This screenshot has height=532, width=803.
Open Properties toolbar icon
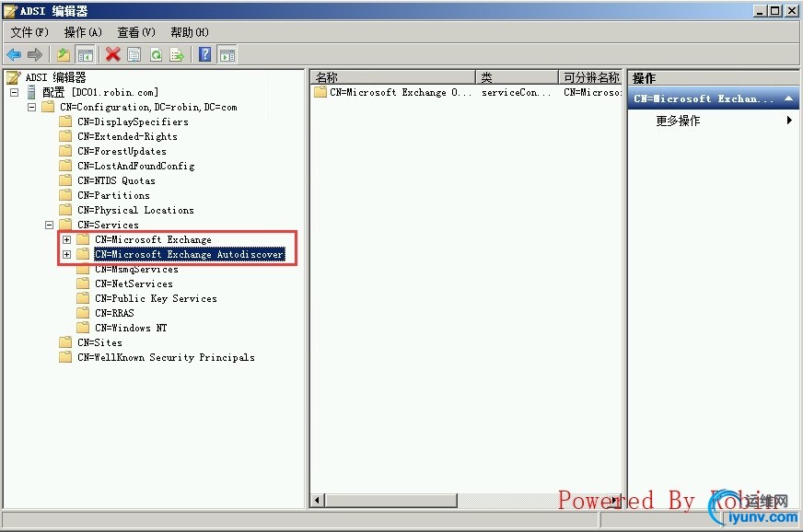point(134,54)
